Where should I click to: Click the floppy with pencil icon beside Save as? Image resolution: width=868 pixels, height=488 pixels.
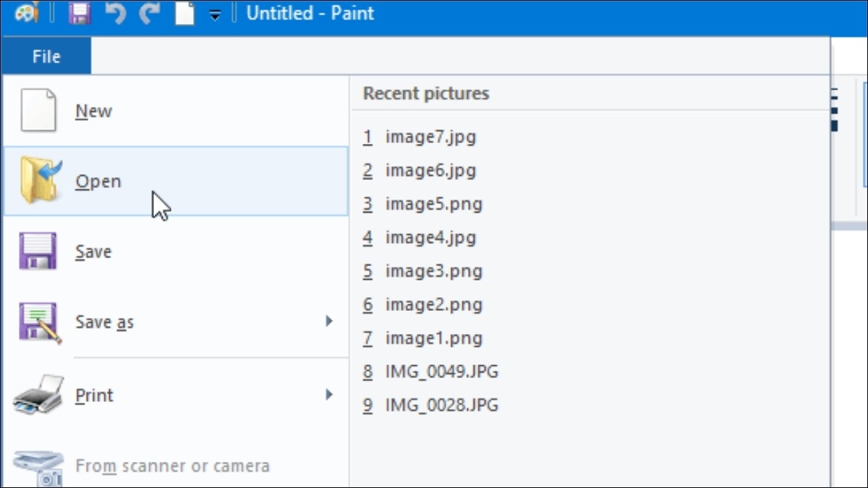point(40,322)
